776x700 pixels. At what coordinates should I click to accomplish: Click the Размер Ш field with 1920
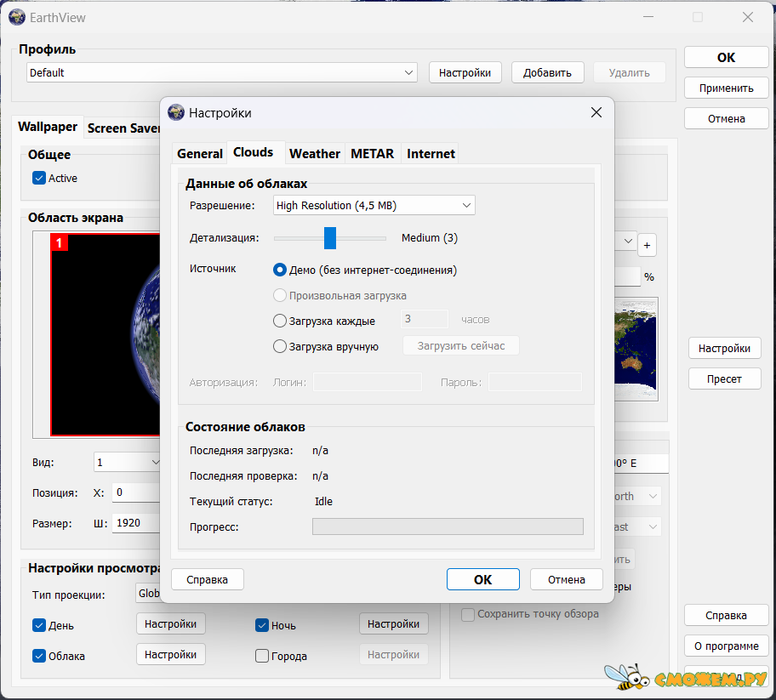[x=136, y=523]
